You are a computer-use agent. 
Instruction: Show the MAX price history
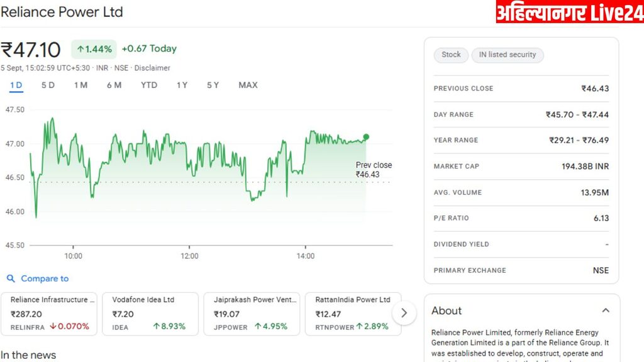click(248, 85)
